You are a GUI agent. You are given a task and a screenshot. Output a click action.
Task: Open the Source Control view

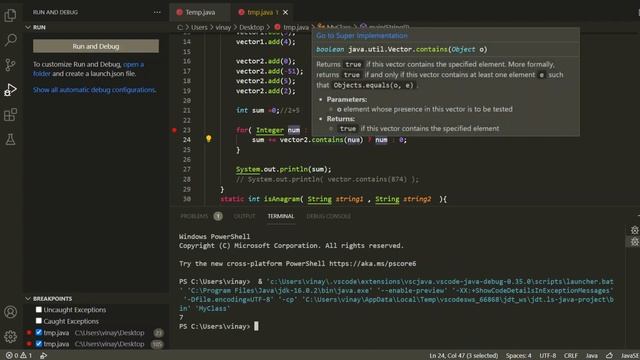[x=10, y=64]
